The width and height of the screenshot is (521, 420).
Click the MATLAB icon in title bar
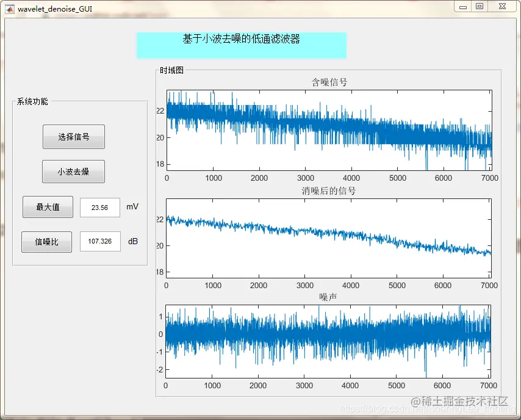(10, 9)
